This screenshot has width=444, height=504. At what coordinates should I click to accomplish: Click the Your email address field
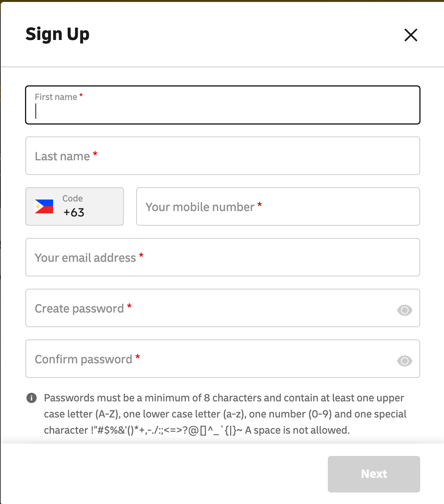222,257
